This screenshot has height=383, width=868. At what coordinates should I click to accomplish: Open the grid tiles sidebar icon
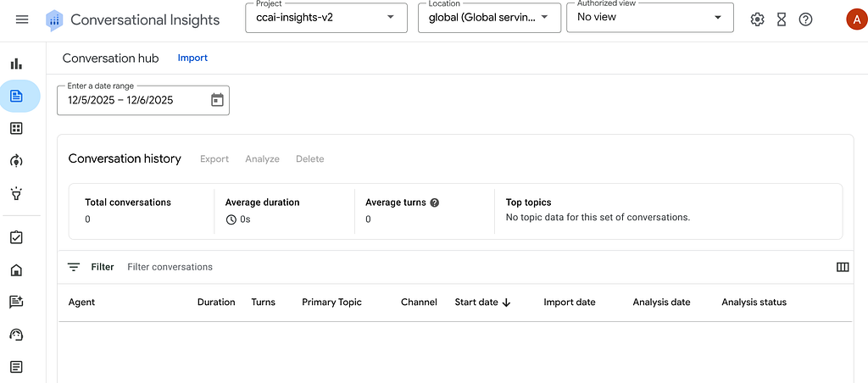(x=17, y=129)
